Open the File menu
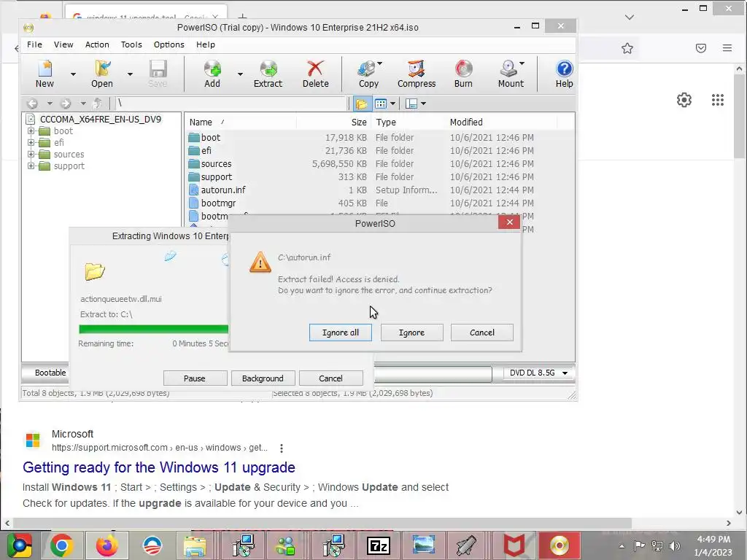 [34, 44]
